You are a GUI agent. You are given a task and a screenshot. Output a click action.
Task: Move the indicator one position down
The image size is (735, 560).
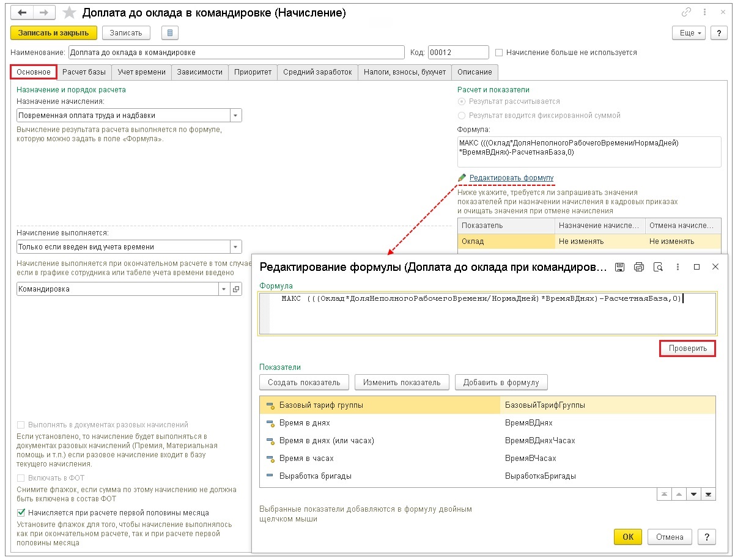(693, 494)
